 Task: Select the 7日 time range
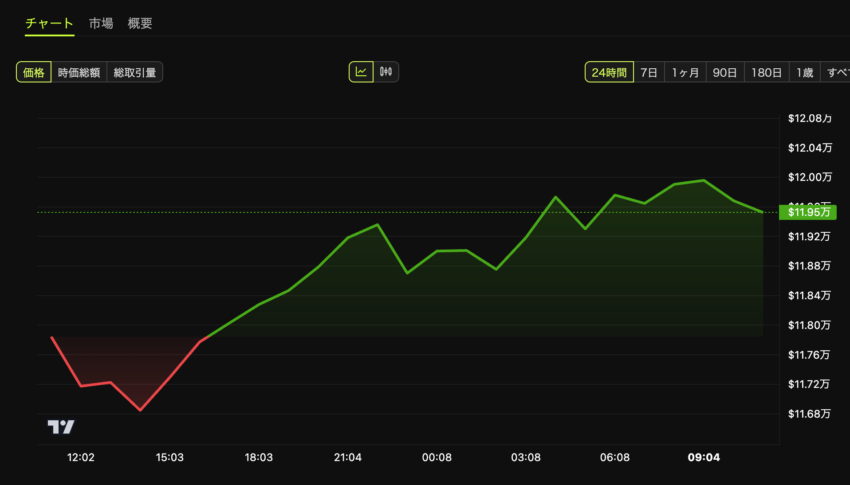[x=649, y=72]
